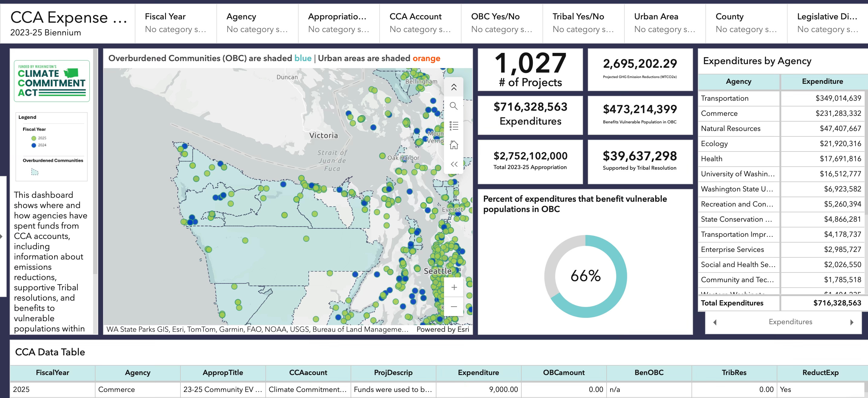This screenshot has height=398, width=868.
Task: Go to next Expenditures panel page
Action: coord(851,322)
